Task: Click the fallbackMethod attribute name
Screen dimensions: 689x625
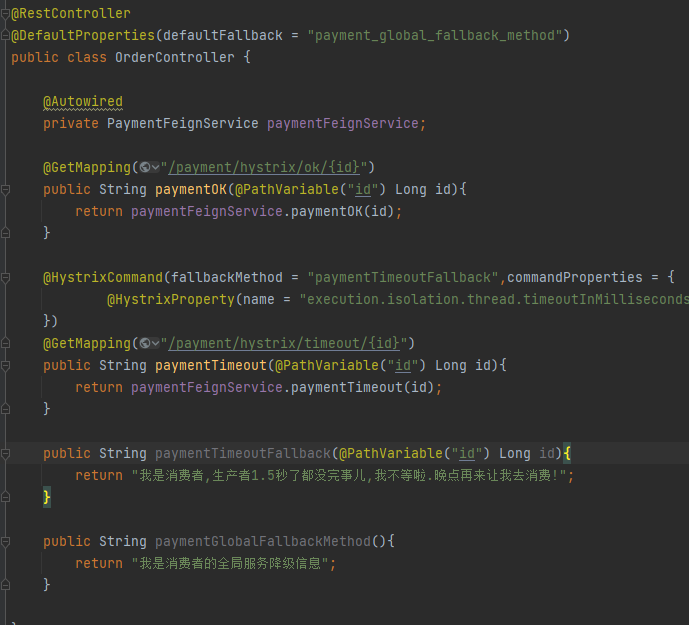Action: 227,277
